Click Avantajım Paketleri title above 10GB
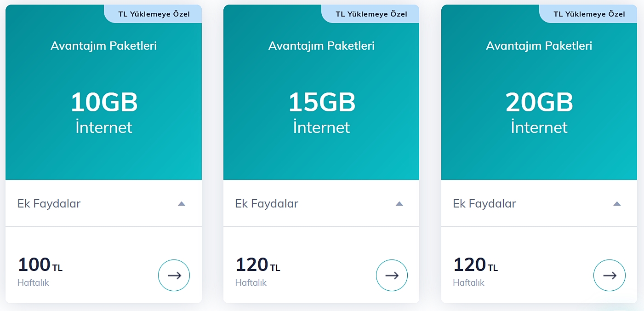The height and width of the screenshot is (311, 644). (x=104, y=46)
